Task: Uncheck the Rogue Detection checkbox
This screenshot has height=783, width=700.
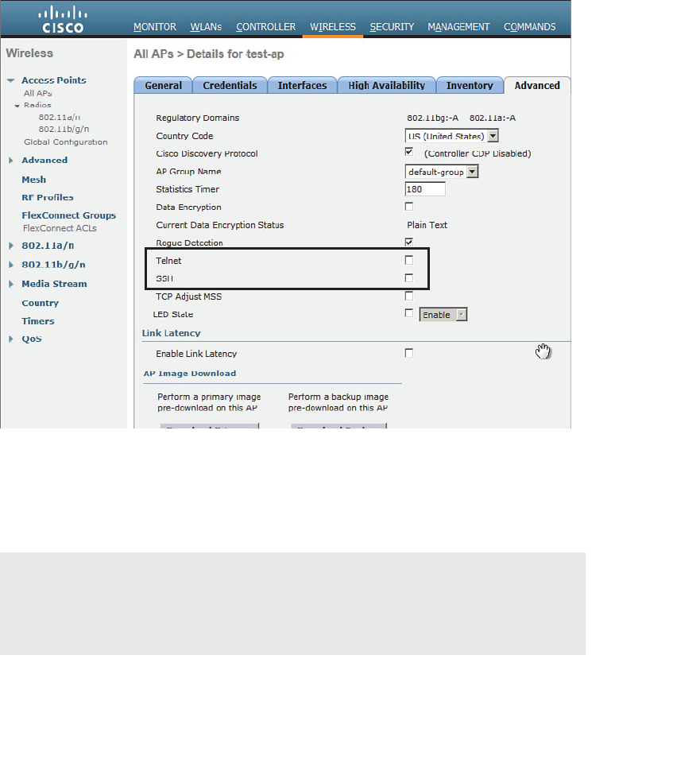Action: point(409,242)
